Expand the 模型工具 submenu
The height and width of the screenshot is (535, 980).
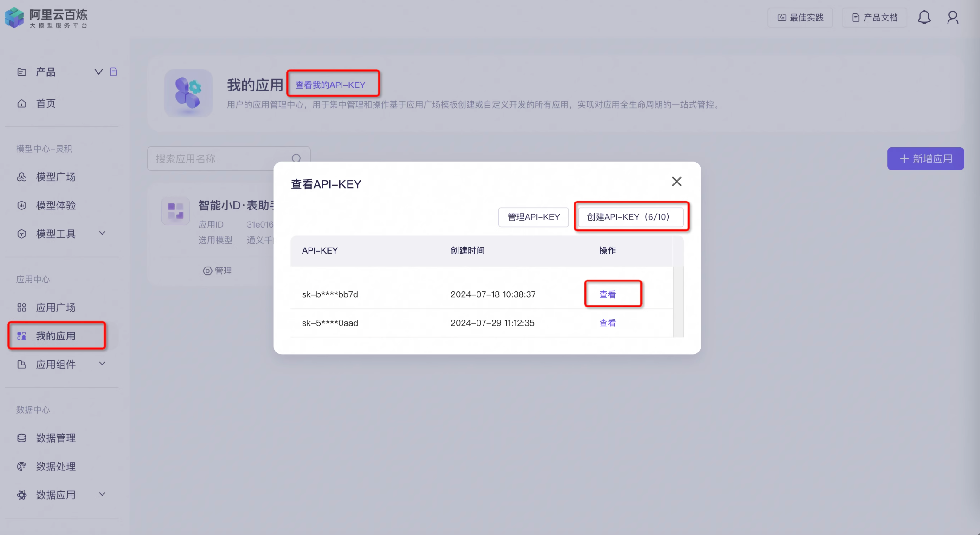(102, 233)
